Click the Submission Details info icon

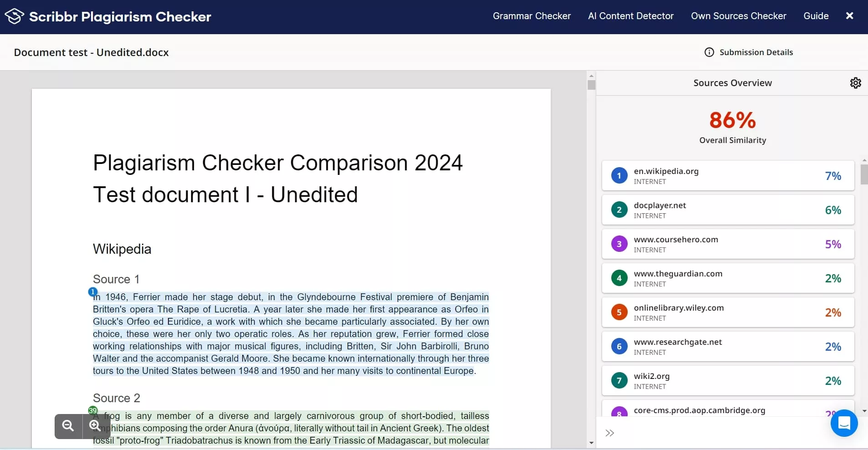pyautogui.click(x=710, y=52)
